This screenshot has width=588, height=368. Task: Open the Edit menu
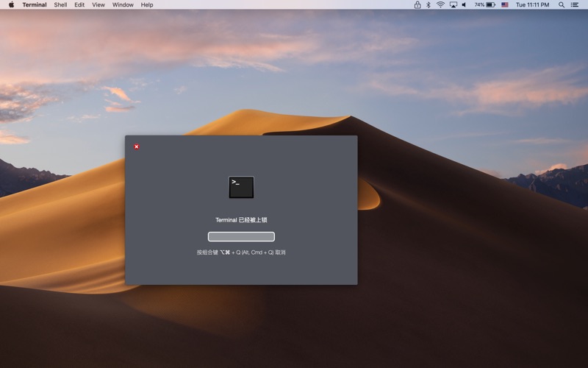click(x=79, y=5)
